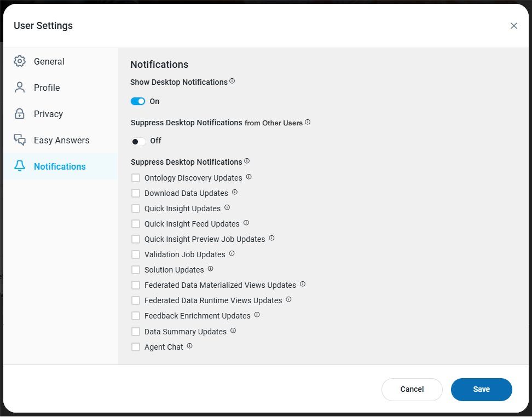Enable Suppress Desktop Notifications from Other Users

[x=138, y=141]
